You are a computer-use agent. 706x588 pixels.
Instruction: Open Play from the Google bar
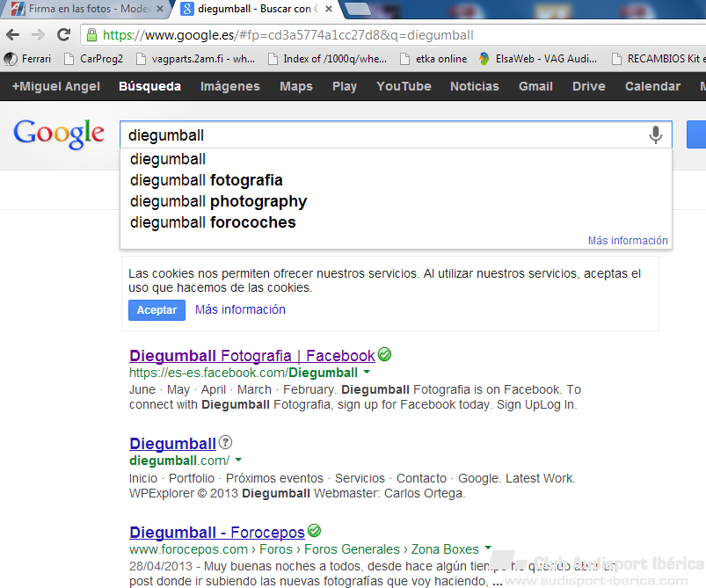tap(345, 86)
